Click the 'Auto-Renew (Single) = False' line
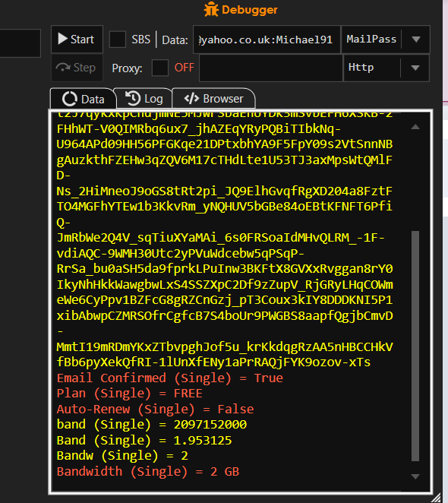 [155, 409]
